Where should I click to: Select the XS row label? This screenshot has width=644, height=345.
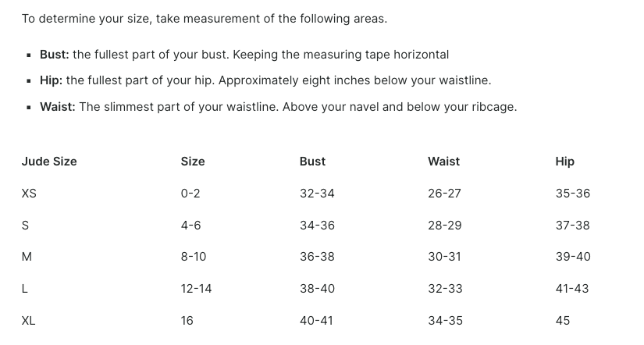coord(29,194)
